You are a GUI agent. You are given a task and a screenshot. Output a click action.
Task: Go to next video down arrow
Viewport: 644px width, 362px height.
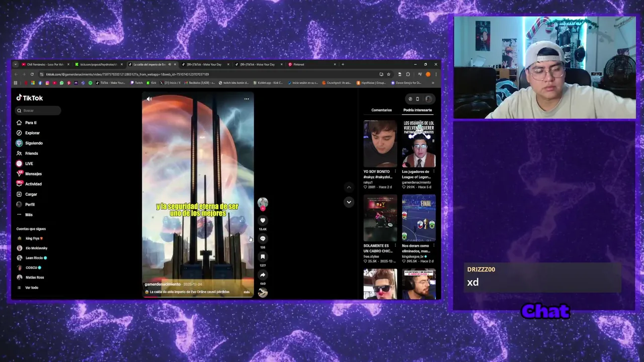click(x=349, y=202)
